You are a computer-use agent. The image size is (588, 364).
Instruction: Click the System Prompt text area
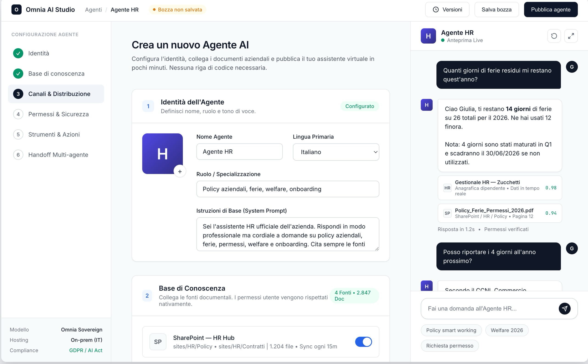288,234
